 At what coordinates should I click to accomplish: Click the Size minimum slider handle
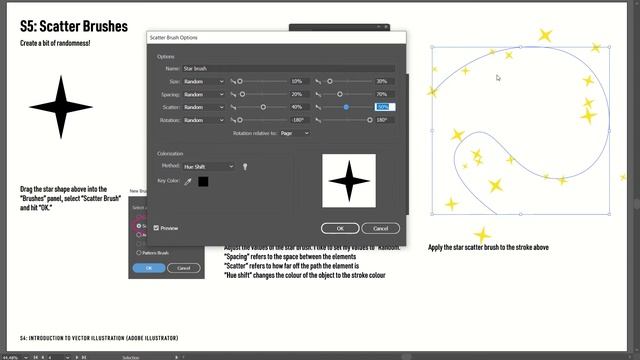pyautogui.click(x=240, y=82)
